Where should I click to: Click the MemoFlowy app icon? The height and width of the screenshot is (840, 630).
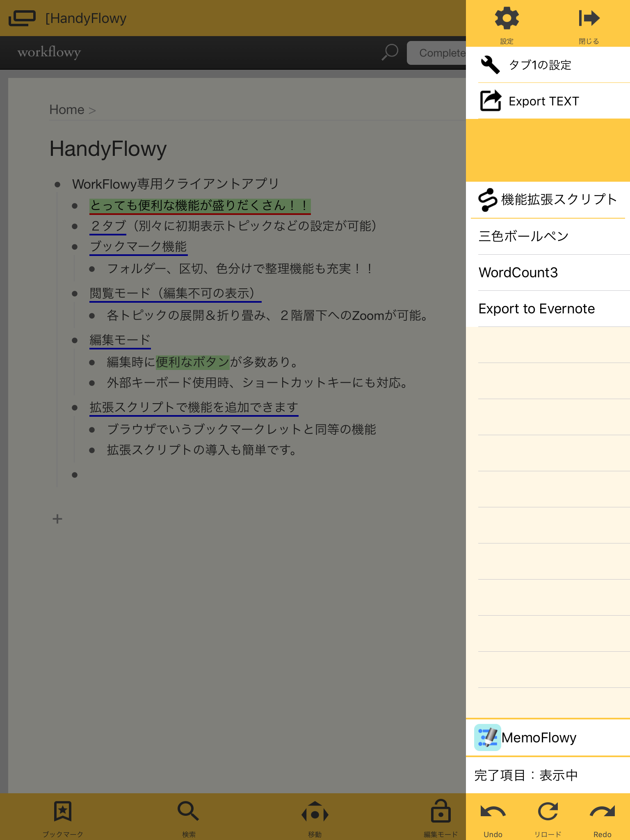point(487,737)
